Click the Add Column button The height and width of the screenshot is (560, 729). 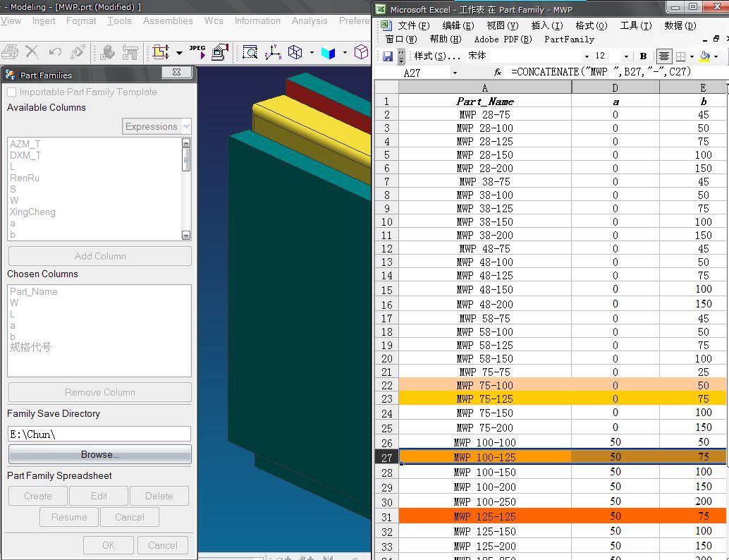coord(100,256)
